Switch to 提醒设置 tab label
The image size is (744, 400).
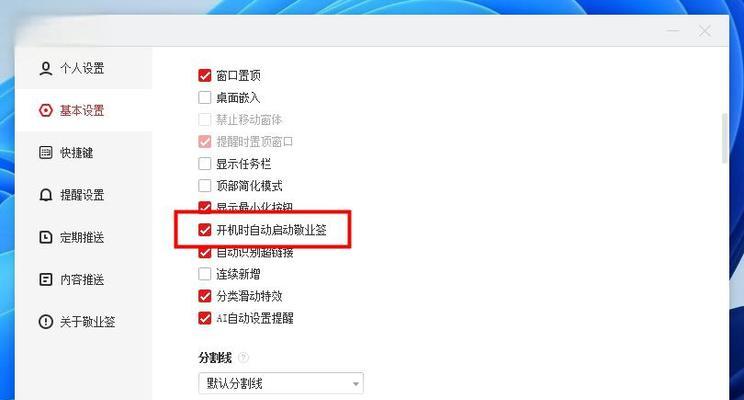point(82,195)
